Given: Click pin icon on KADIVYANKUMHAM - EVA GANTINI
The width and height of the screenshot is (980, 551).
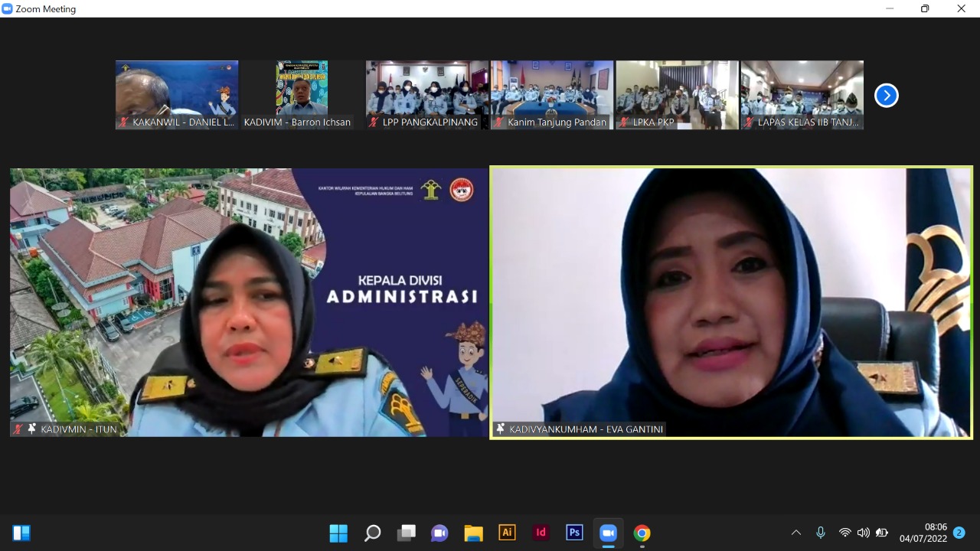Looking at the screenshot, I should point(501,429).
